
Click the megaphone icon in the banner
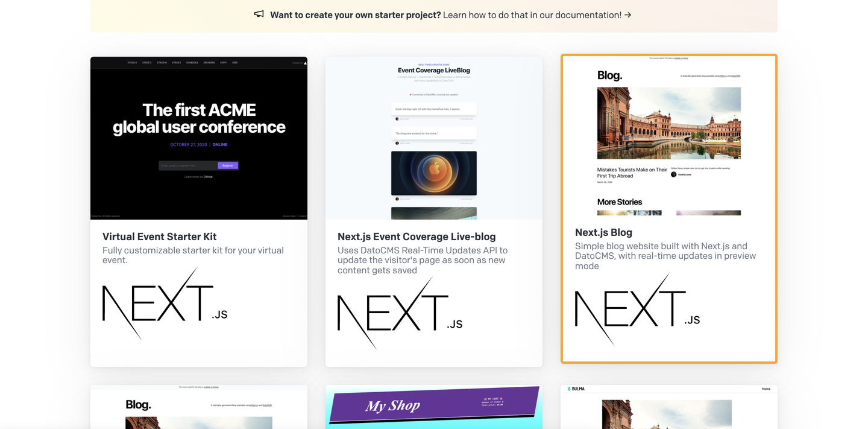[x=259, y=14]
